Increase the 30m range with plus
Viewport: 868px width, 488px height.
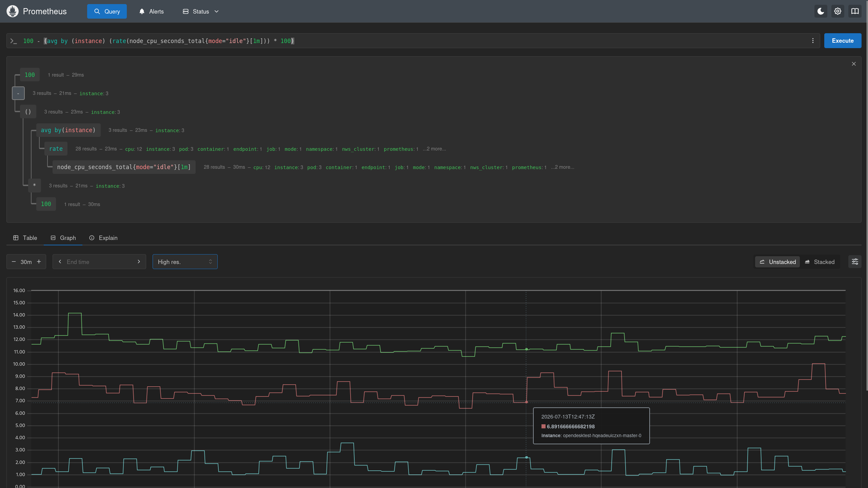[x=39, y=262]
